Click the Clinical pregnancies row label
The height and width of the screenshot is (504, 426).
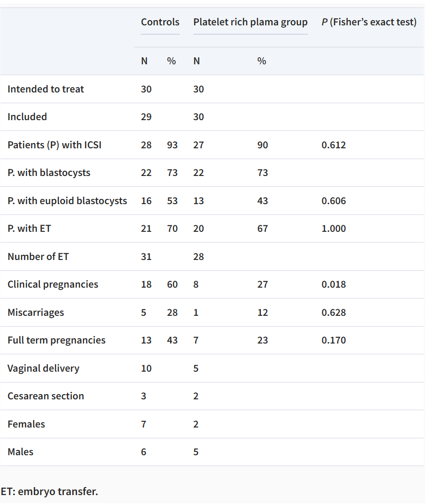click(53, 284)
